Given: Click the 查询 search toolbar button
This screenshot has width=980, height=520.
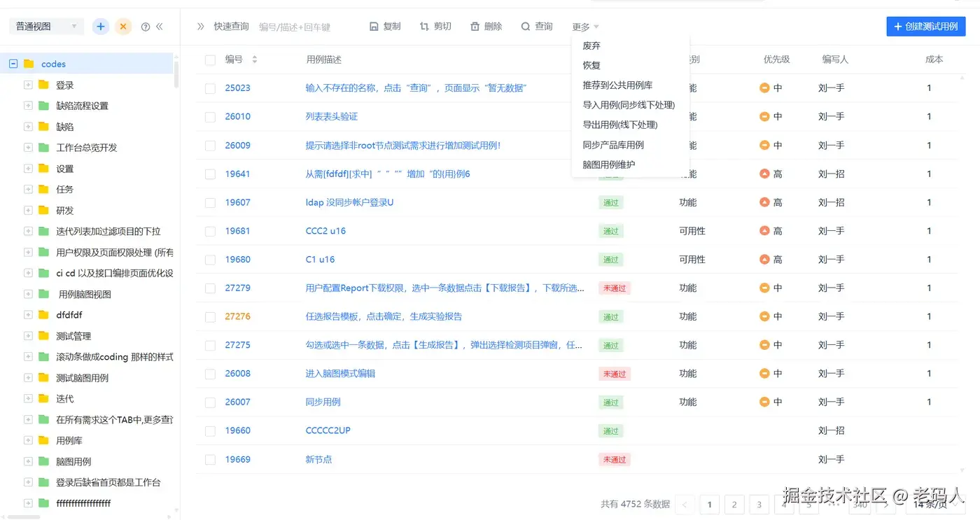Looking at the screenshot, I should click(x=537, y=27).
